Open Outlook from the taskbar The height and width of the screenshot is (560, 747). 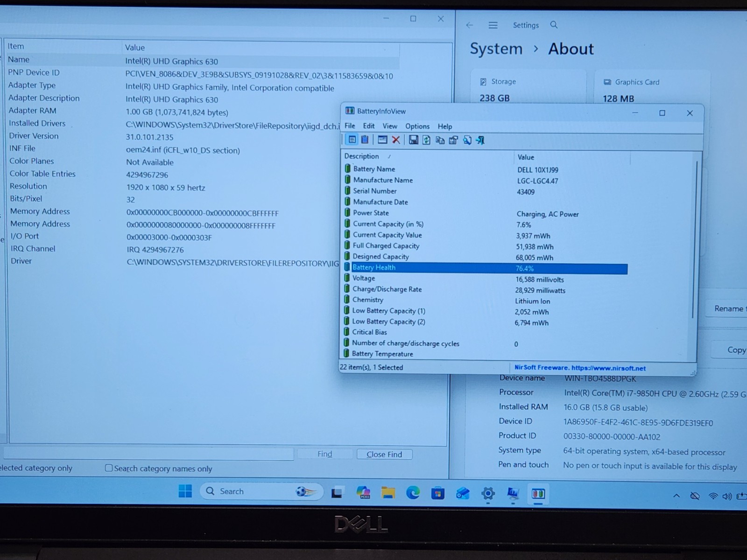tap(463, 493)
